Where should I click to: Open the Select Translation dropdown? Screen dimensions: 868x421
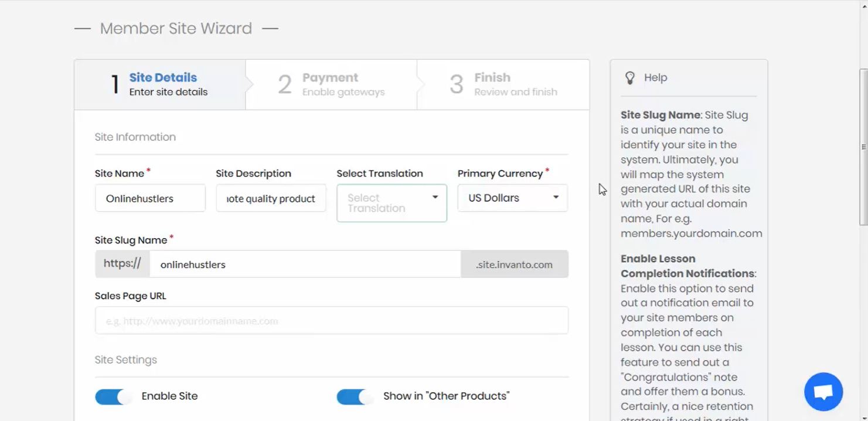(392, 203)
